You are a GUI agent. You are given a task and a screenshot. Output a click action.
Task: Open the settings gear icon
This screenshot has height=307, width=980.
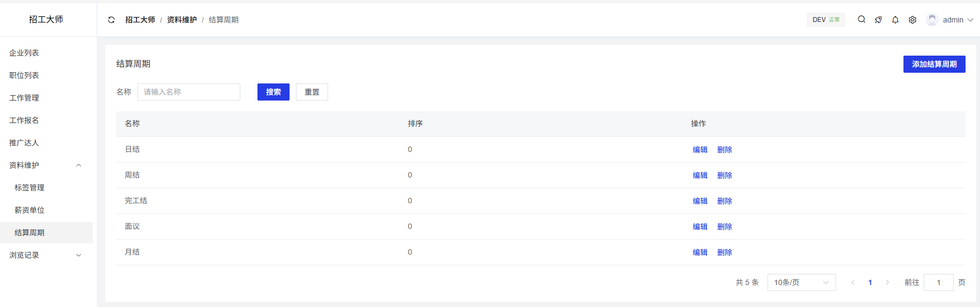[x=913, y=20]
